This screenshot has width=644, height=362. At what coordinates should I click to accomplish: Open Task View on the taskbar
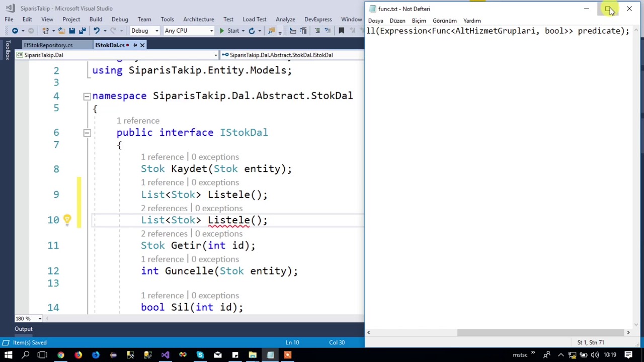42,355
